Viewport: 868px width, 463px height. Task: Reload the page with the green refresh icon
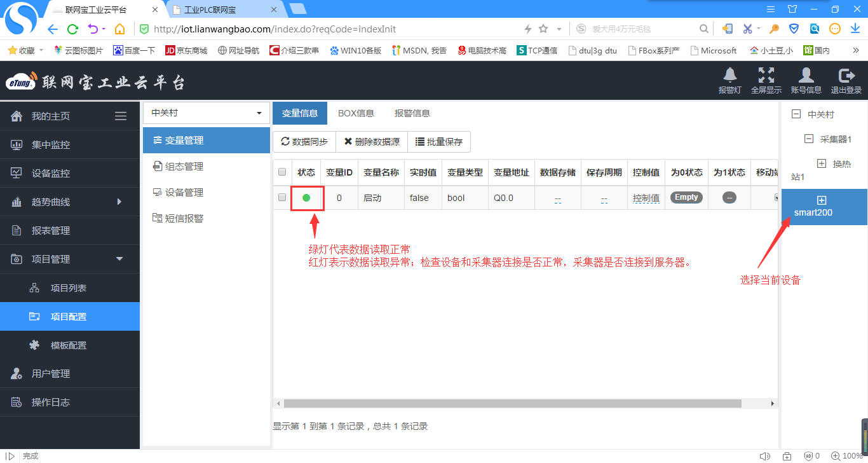pos(72,29)
